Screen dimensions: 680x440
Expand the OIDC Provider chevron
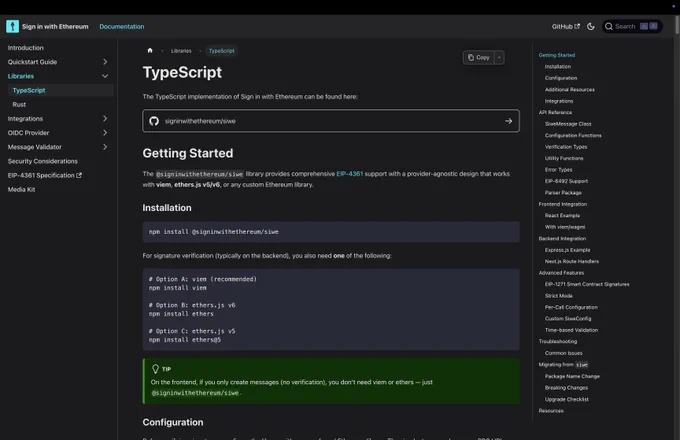click(x=105, y=133)
